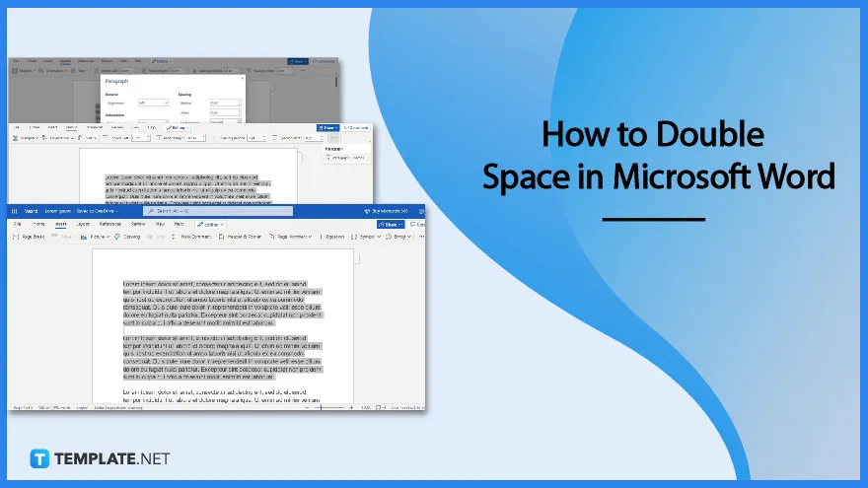
Task: Click Buy Microsoft 365 in title bar
Action: [387, 211]
